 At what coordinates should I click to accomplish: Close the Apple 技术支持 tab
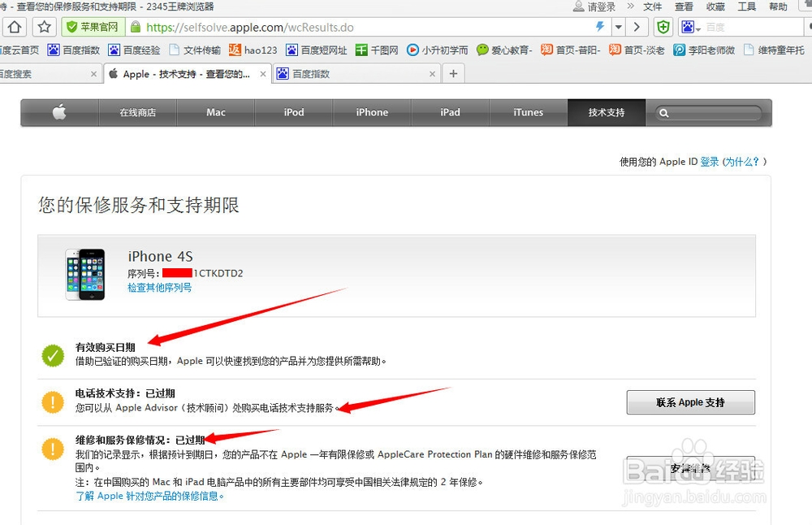point(263,74)
